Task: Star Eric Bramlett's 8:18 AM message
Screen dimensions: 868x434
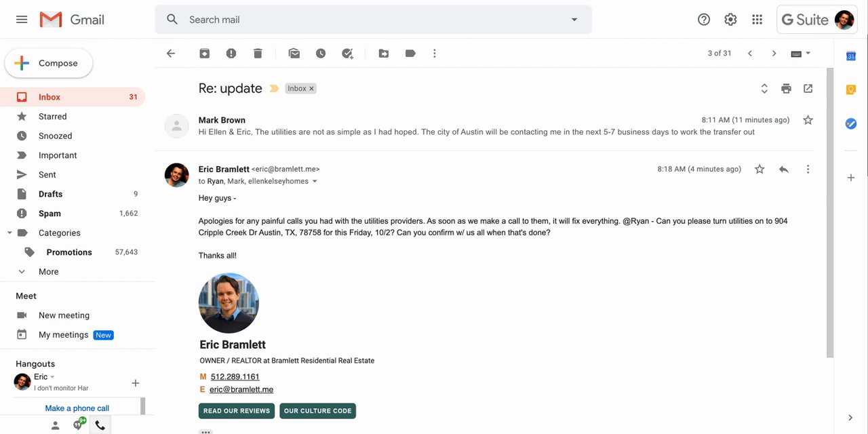Action: (759, 169)
